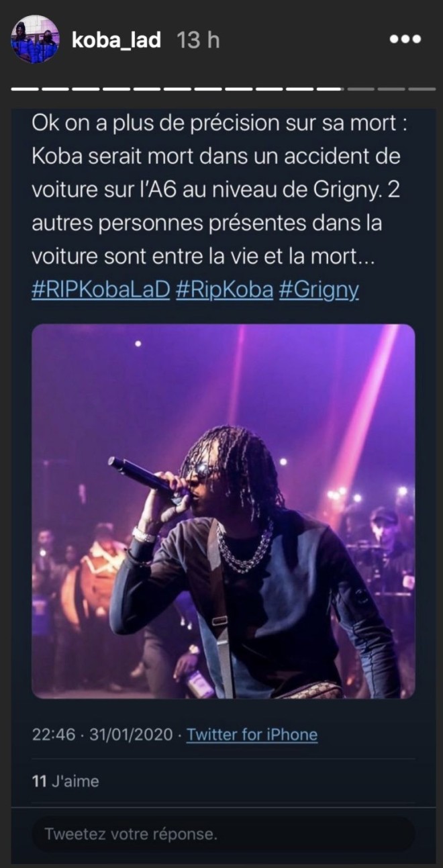Open the koba_lad profile avatar

[35, 40]
